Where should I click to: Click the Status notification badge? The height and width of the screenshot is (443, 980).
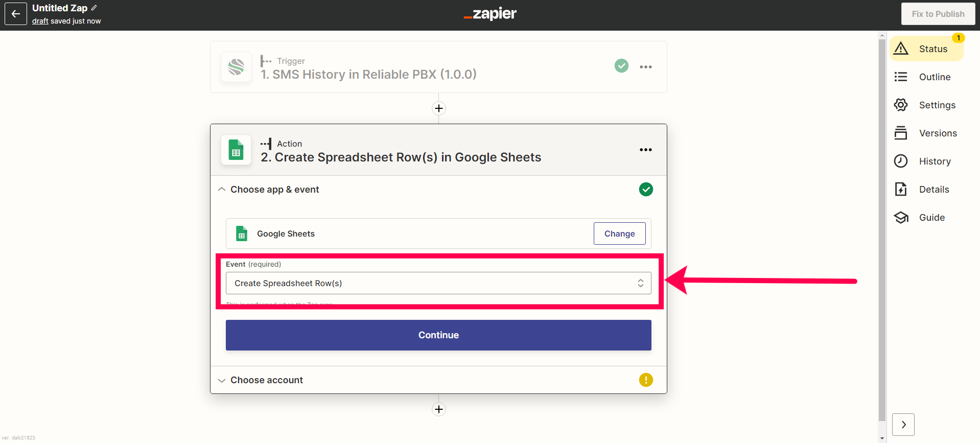click(x=959, y=38)
